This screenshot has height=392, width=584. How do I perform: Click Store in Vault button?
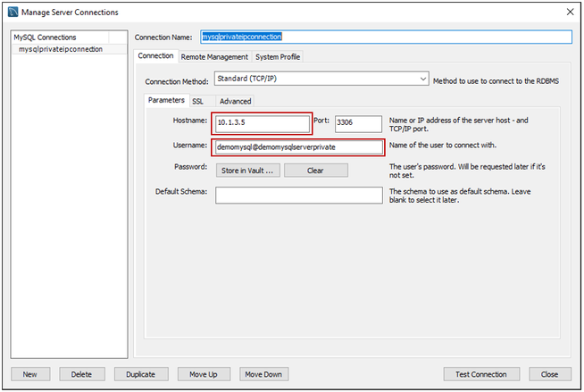click(x=247, y=171)
